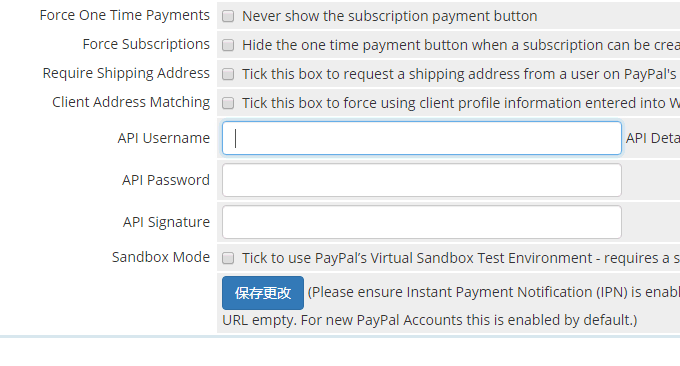Click the blue 保存更改 save button
Screen dimensions: 680x366
click(x=263, y=293)
